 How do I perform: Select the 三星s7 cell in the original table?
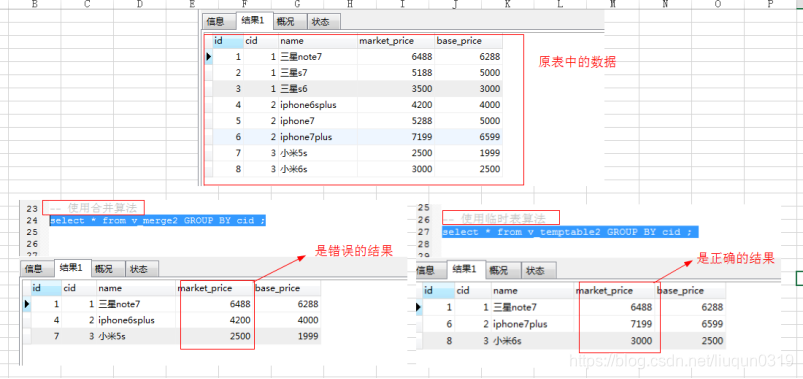318,73
